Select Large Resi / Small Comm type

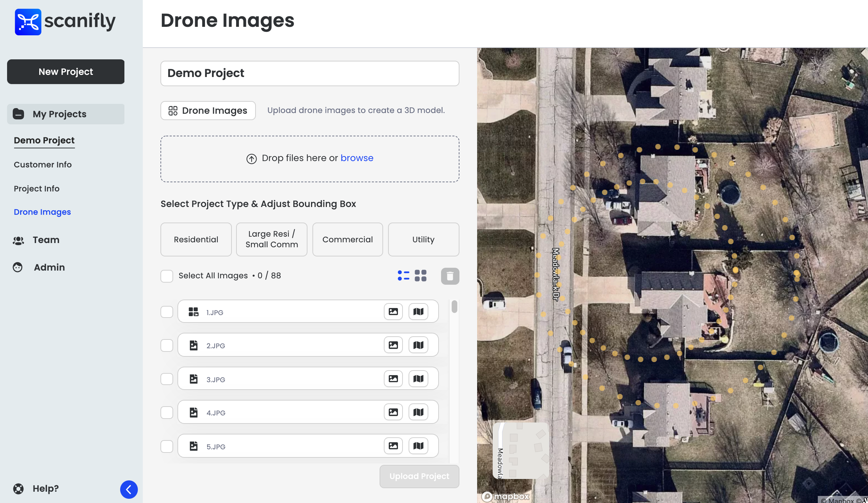[272, 239]
